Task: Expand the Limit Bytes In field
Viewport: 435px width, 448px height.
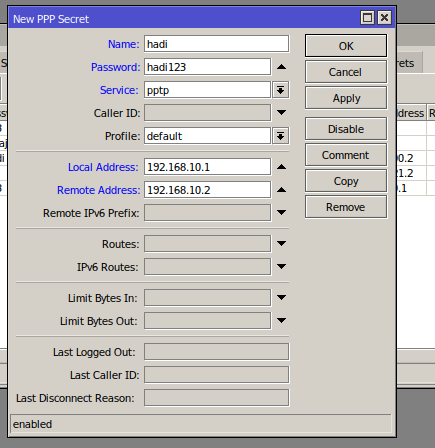Action: coord(281,297)
